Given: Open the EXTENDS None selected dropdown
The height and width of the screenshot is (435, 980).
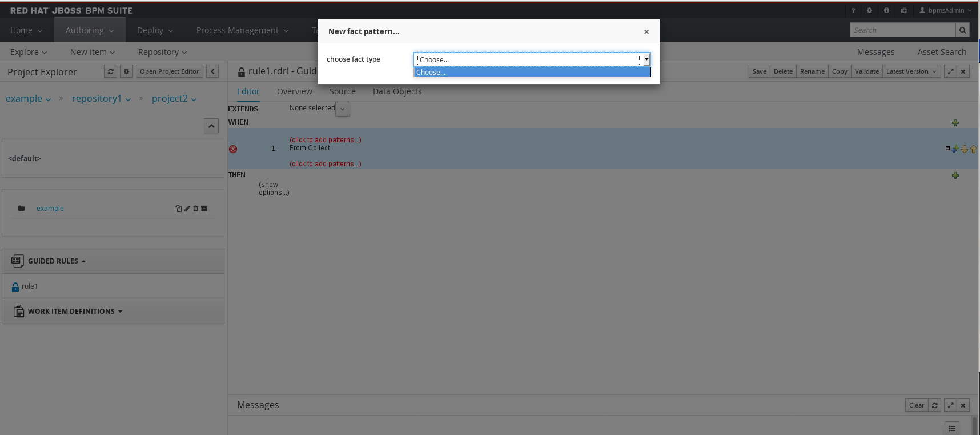Looking at the screenshot, I should click(343, 109).
